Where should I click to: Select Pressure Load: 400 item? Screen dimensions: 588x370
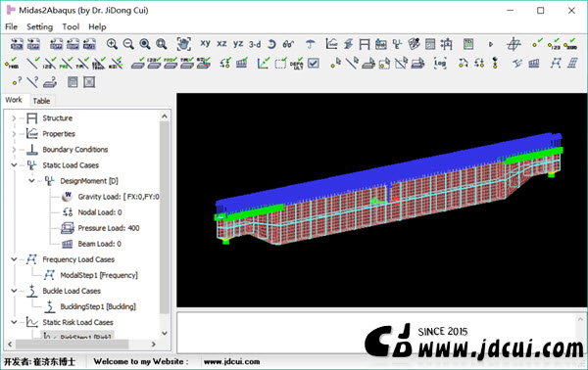point(109,228)
